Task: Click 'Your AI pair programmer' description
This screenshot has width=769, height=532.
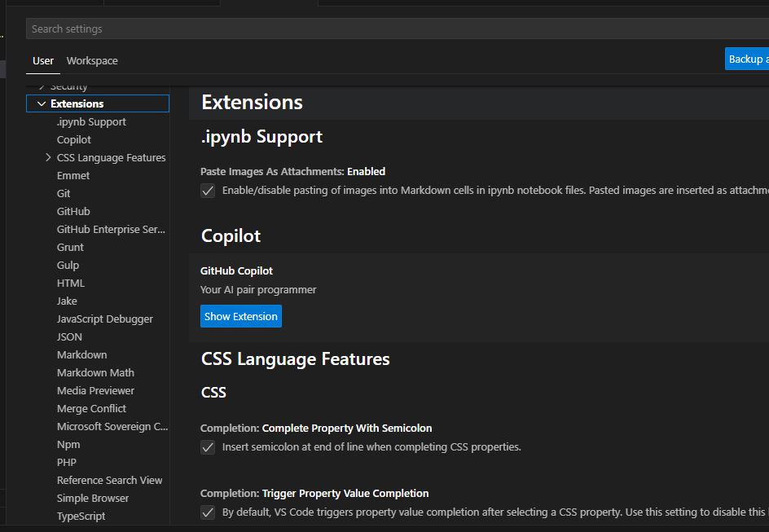Action: (258, 290)
